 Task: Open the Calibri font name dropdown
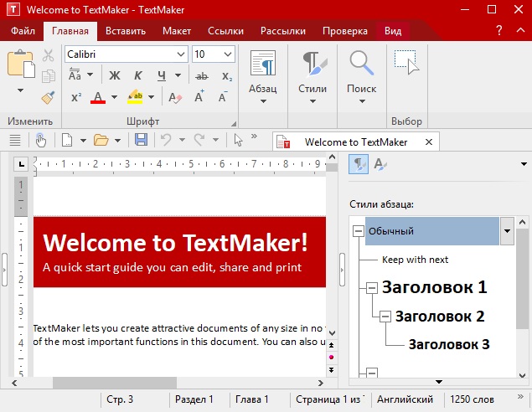tap(181, 54)
